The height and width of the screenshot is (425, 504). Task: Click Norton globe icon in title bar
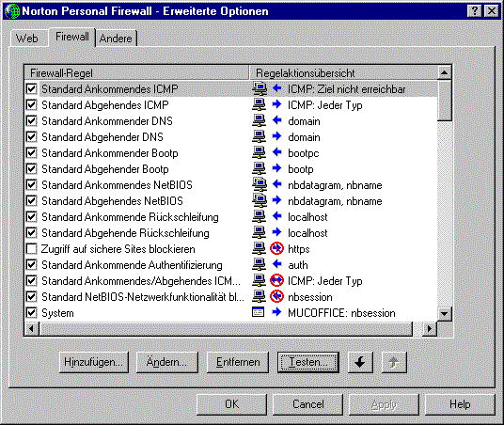(x=12, y=11)
